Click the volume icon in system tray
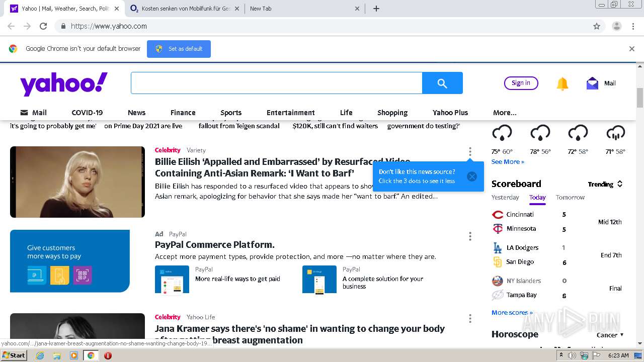644x362 pixels. click(572, 355)
